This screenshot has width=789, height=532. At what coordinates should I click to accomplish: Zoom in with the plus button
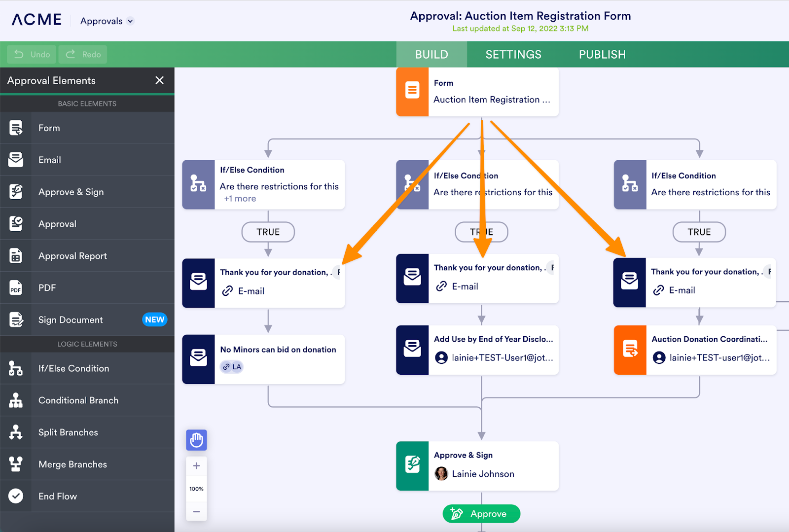[x=196, y=465]
